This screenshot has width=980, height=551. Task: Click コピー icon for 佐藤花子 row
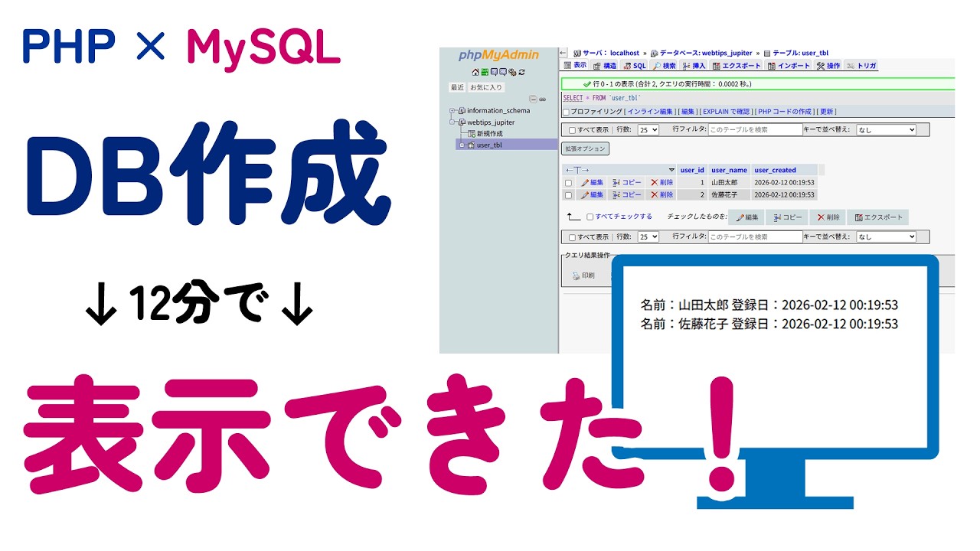[617, 194]
